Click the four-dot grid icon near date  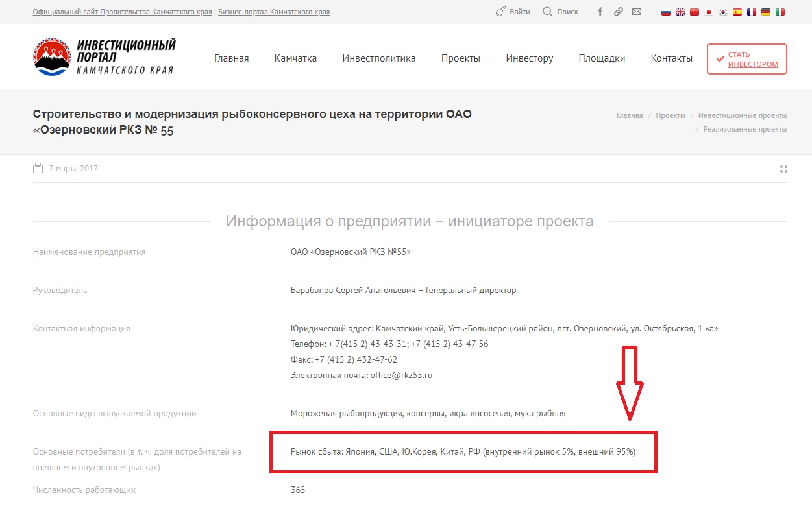tap(783, 169)
